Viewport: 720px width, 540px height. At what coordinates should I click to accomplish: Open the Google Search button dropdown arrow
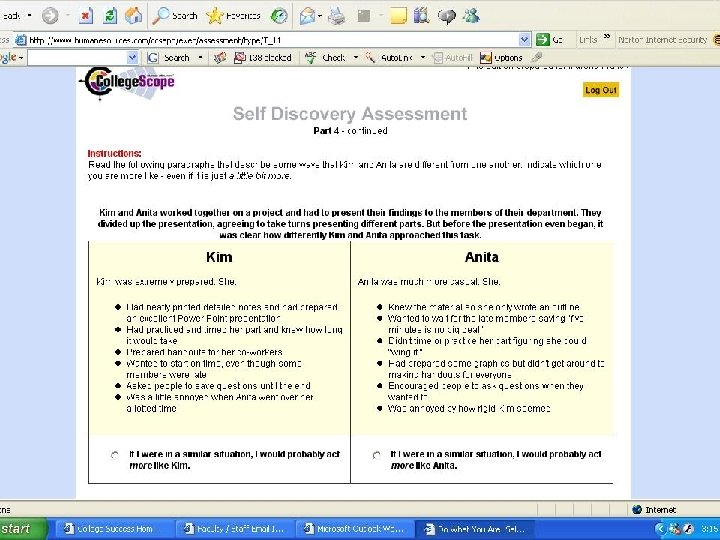200,57
